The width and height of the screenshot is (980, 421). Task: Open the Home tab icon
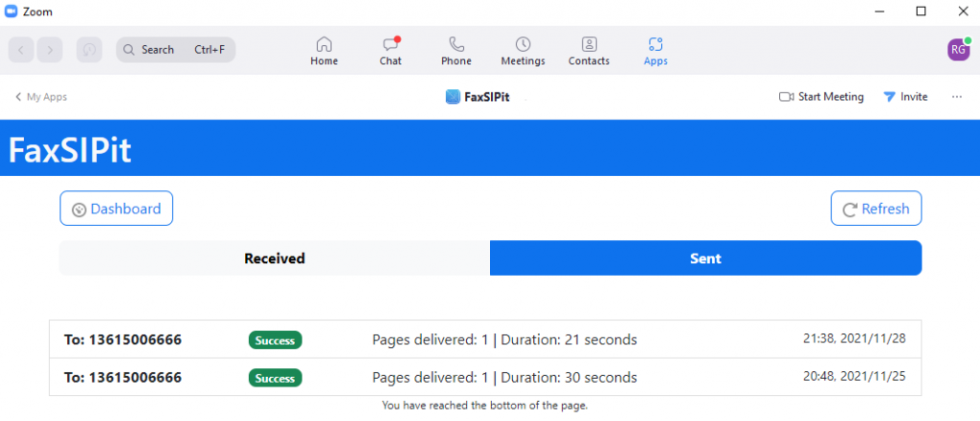coord(323,45)
